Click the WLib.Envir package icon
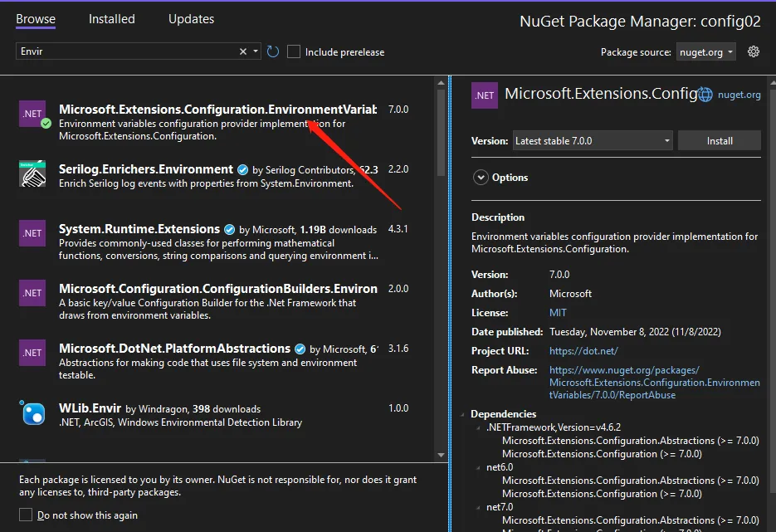The width and height of the screenshot is (776, 532). pyautogui.click(x=32, y=412)
